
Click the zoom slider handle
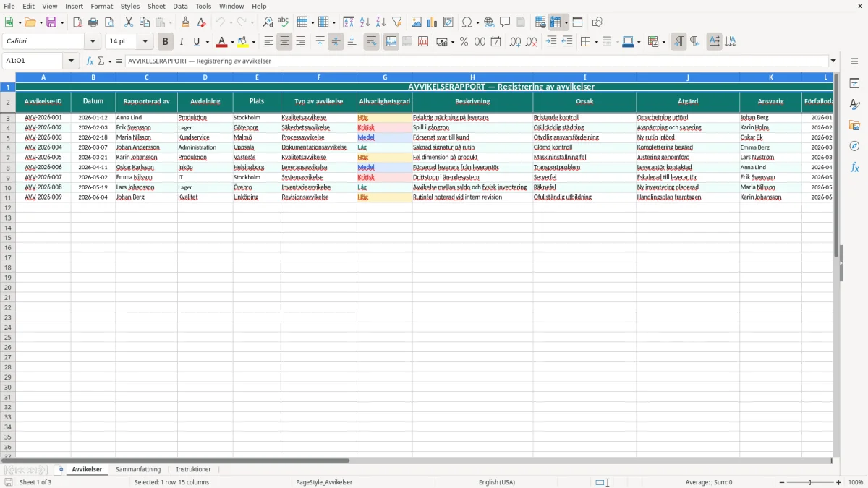809,482
